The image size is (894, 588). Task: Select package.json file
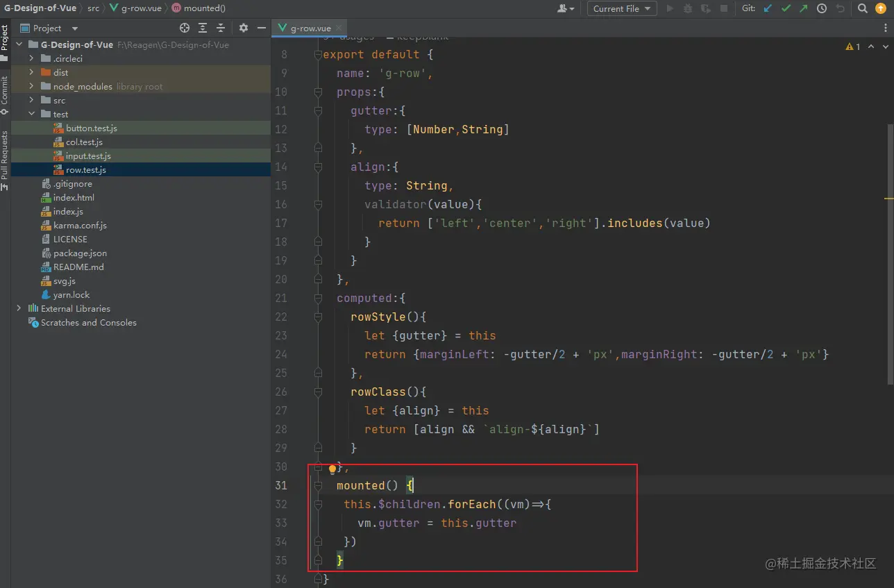pyautogui.click(x=80, y=253)
